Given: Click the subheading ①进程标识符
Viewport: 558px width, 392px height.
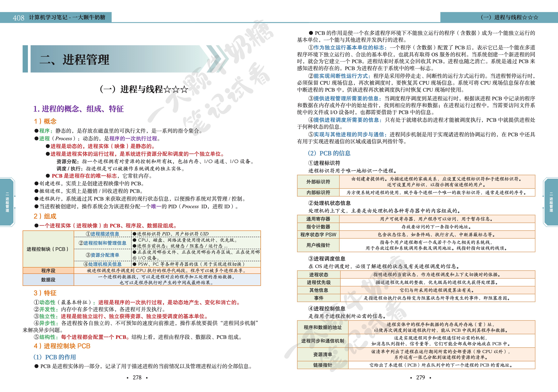Looking at the screenshot, I should click(x=324, y=163).
